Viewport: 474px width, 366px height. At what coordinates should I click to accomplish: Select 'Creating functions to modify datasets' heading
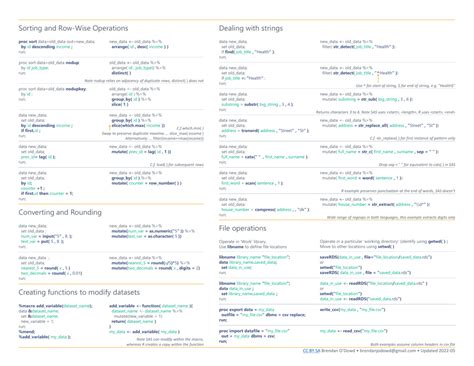click(79, 292)
